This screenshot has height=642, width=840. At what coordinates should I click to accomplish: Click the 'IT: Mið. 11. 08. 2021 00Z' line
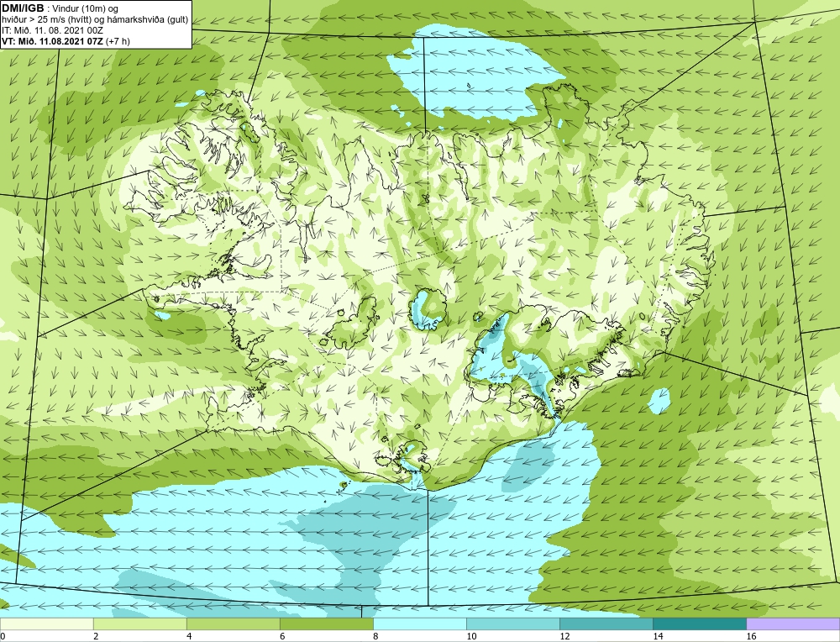[52, 30]
